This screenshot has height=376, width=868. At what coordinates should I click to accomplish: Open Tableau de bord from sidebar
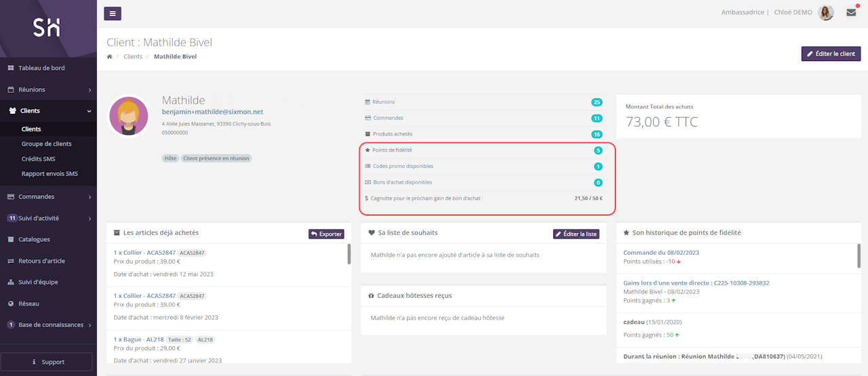(41, 68)
